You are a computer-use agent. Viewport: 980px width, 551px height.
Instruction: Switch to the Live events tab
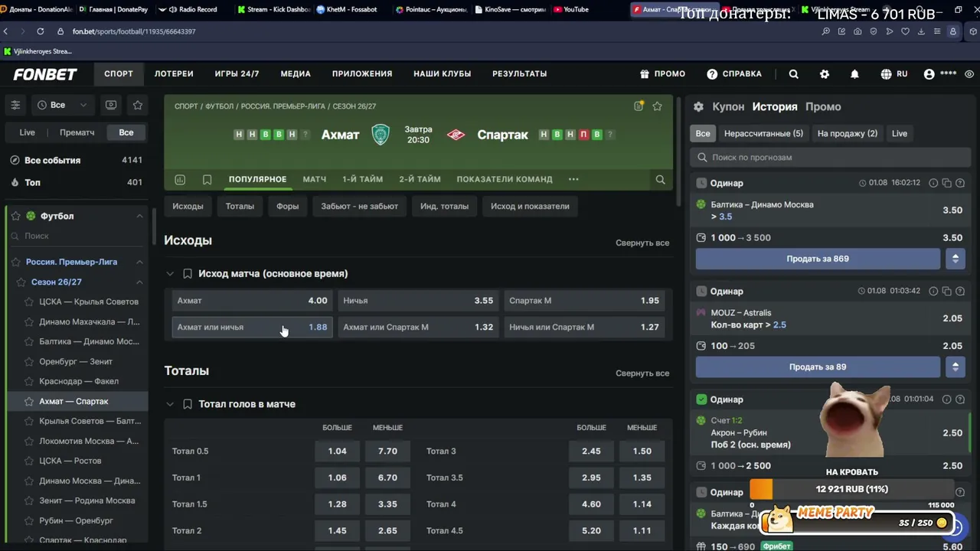(27, 132)
